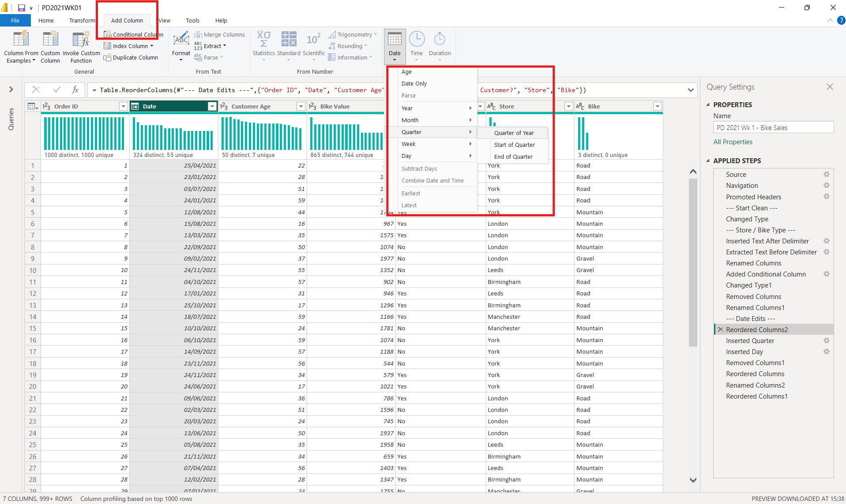Open the Duration column menu icon
The height and width of the screenshot is (504, 846).
point(440,40)
